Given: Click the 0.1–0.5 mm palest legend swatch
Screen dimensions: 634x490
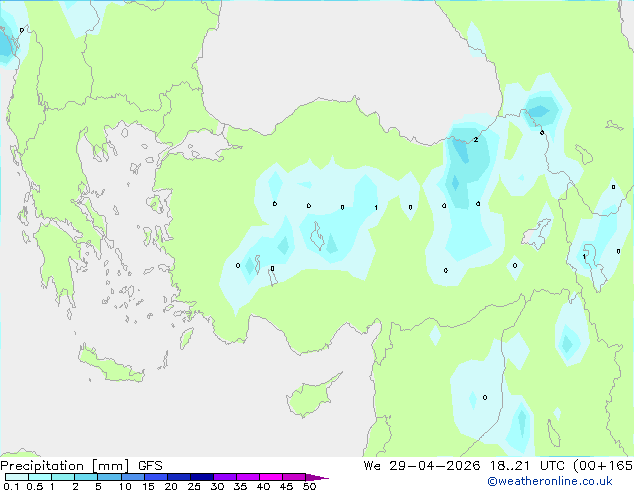Looking at the screenshot, I should point(17,477).
